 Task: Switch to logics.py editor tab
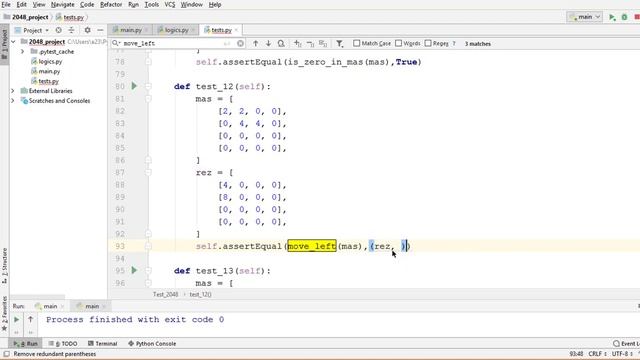coord(176,30)
